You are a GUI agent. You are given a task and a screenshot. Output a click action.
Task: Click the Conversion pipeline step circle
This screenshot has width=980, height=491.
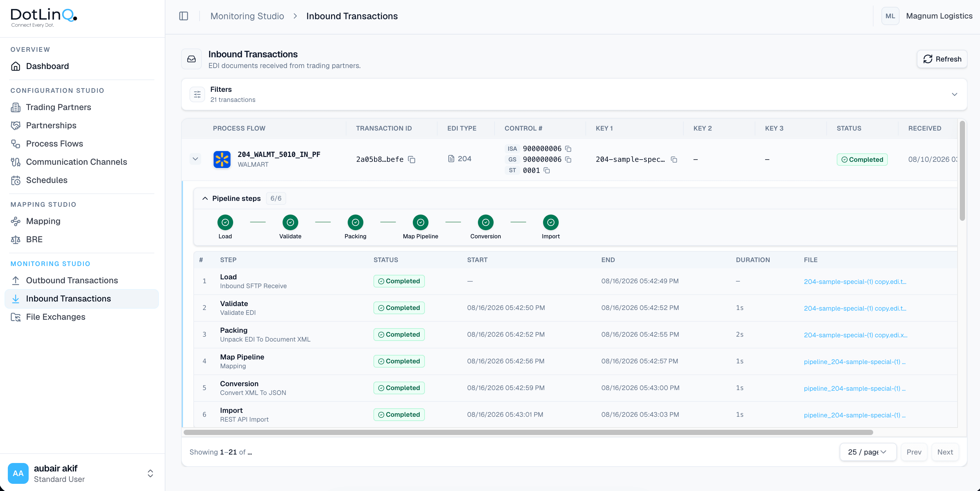(485, 222)
